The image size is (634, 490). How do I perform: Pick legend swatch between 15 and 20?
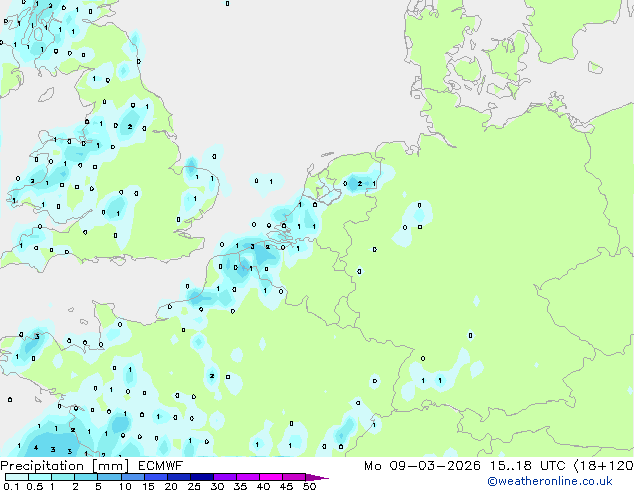click(x=156, y=477)
